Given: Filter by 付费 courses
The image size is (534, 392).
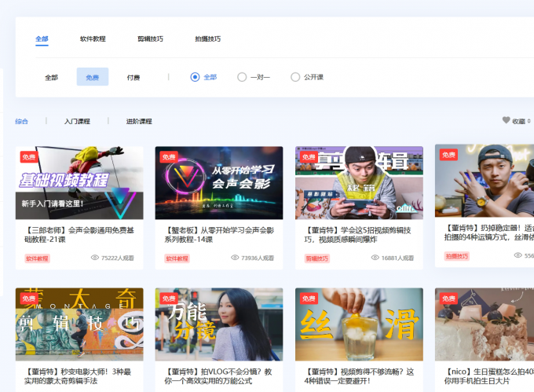Looking at the screenshot, I should tap(133, 77).
